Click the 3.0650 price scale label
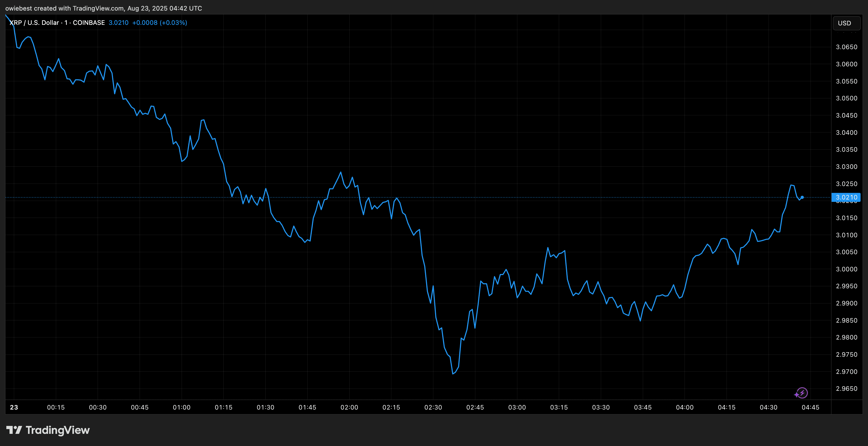The width and height of the screenshot is (868, 446). coord(846,47)
